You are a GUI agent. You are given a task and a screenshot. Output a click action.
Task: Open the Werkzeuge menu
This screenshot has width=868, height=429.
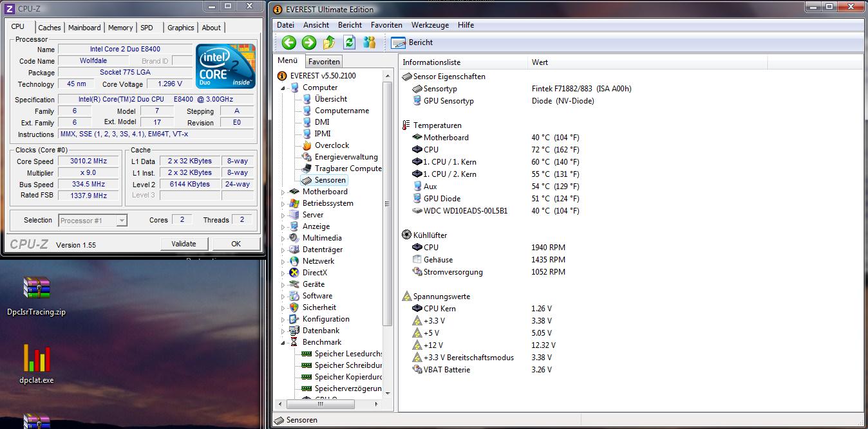click(430, 25)
